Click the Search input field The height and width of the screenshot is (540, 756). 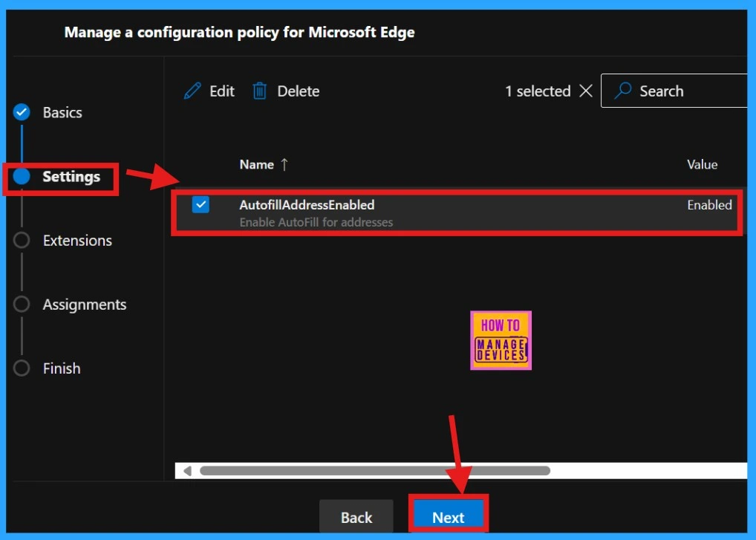click(x=674, y=91)
